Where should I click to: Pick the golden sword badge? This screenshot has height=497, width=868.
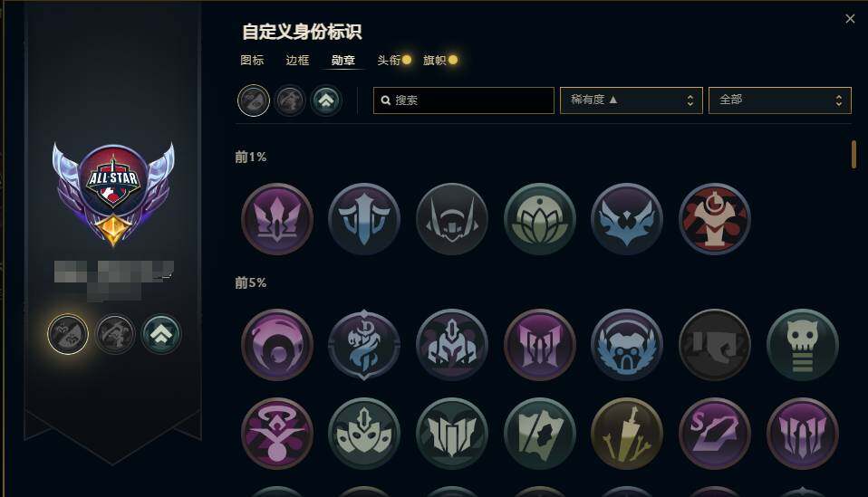pyautogui.click(x=627, y=434)
